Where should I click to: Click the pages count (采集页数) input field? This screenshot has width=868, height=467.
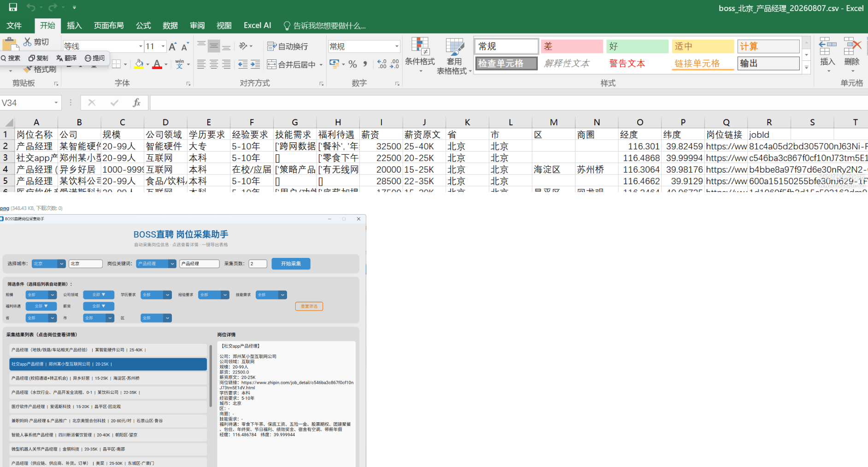[x=258, y=263]
